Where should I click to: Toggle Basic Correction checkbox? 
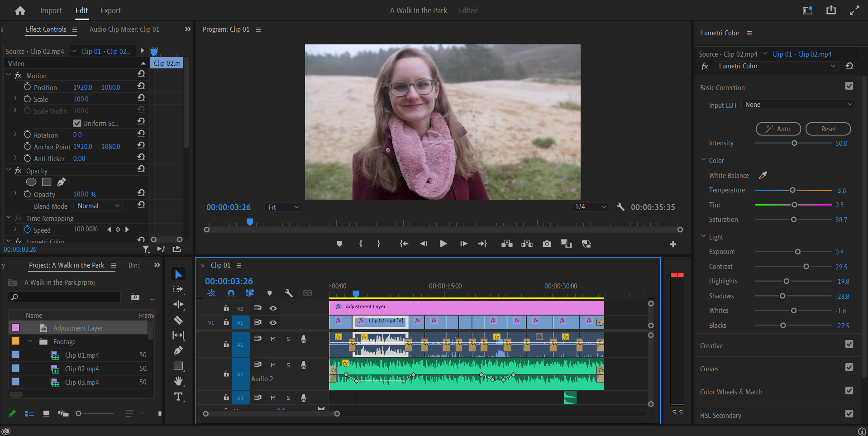coord(849,86)
